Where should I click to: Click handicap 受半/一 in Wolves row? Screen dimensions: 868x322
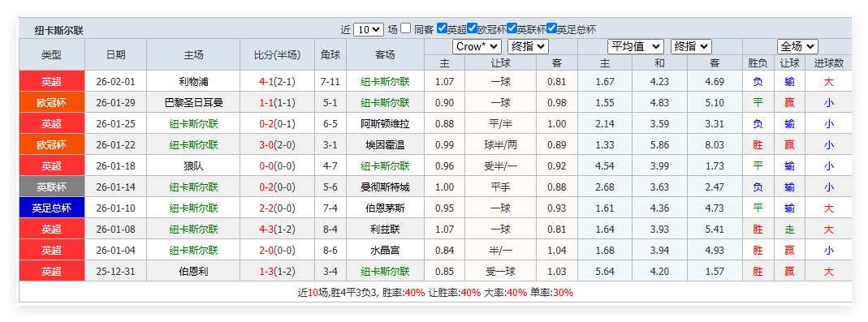(500, 166)
